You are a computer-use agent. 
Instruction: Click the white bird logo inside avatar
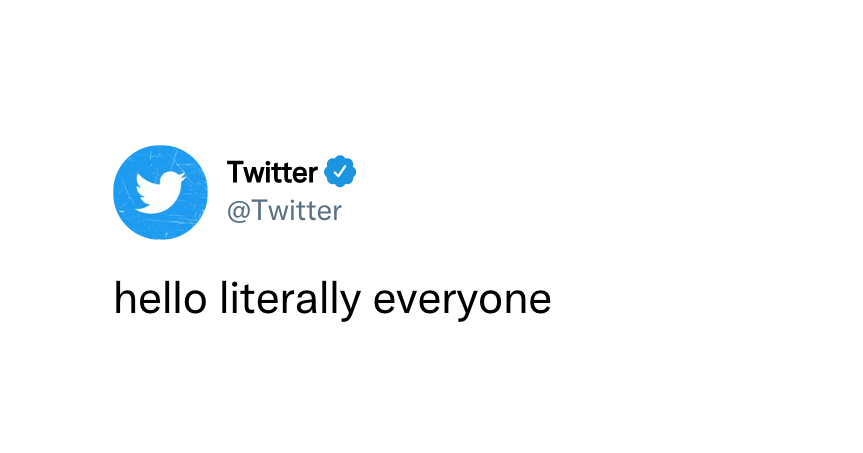[x=160, y=193]
